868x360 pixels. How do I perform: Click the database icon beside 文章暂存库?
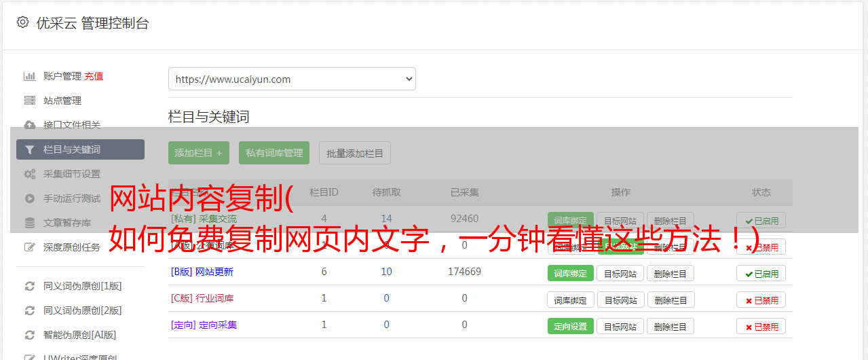(30, 223)
